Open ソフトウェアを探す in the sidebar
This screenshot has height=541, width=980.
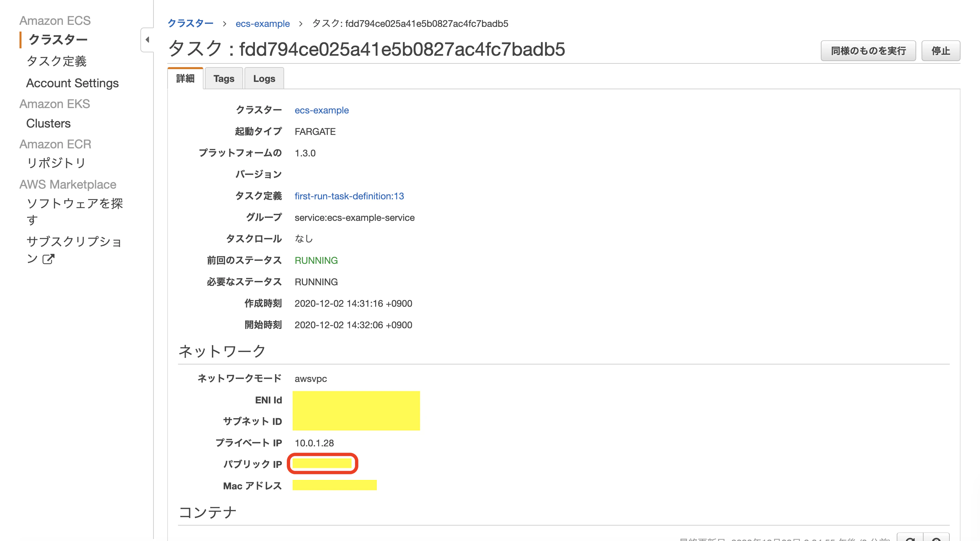click(x=75, y=211)
